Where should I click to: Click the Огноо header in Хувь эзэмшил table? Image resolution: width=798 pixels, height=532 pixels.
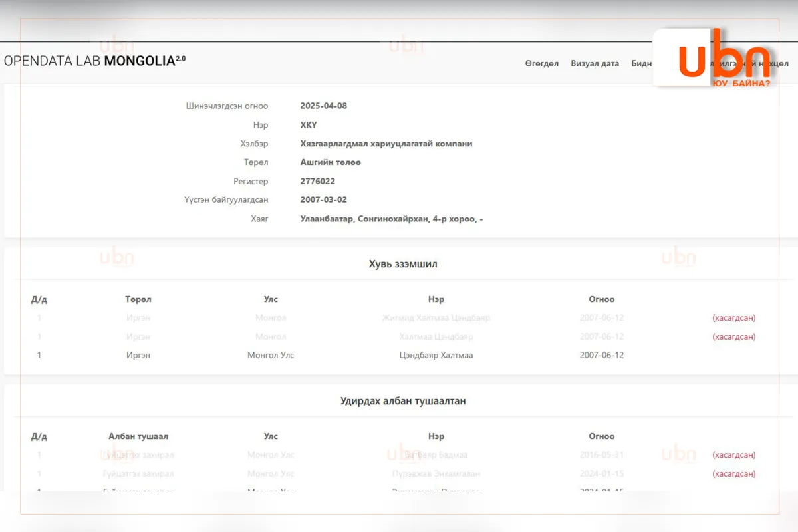click(x=602, y=299)
